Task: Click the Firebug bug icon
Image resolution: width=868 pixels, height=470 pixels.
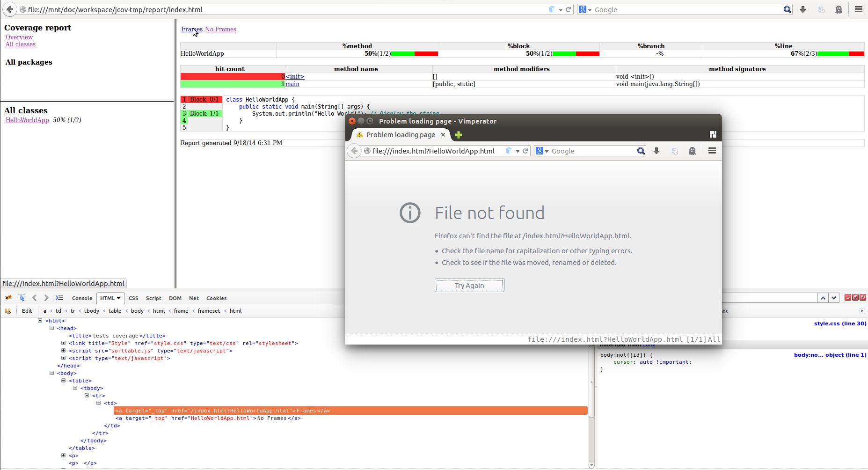Action: (8, 298)
